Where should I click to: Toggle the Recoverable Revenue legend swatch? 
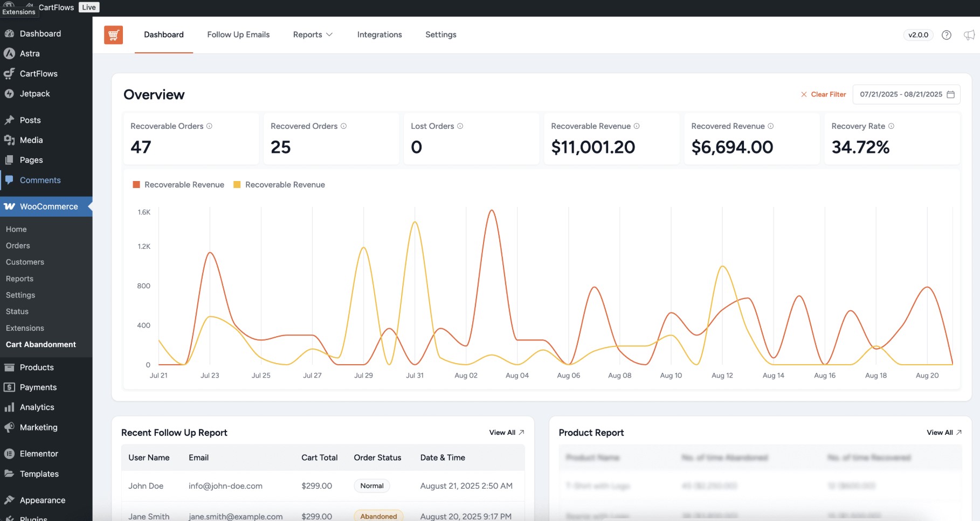coord(135,184)
